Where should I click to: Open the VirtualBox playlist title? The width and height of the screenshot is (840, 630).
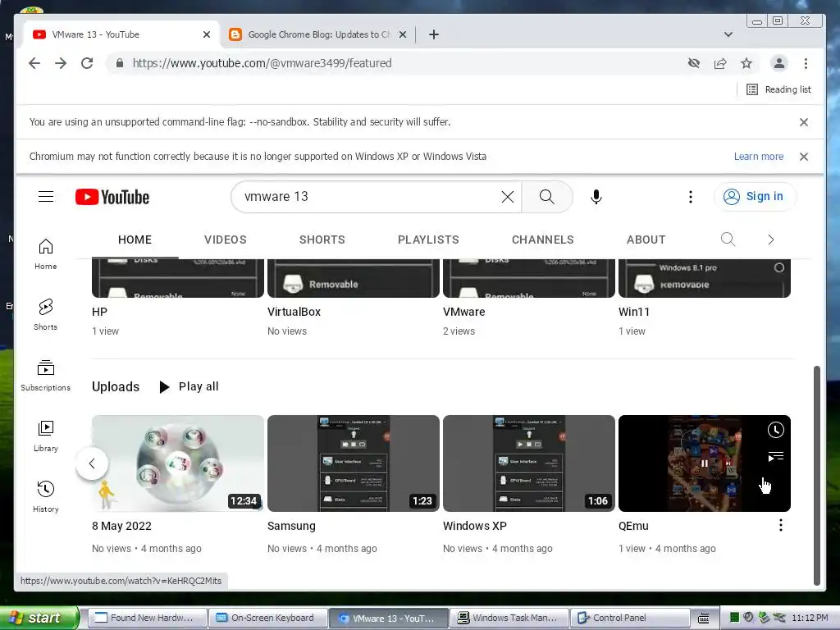pyautogui.click(x=294, y=312)
